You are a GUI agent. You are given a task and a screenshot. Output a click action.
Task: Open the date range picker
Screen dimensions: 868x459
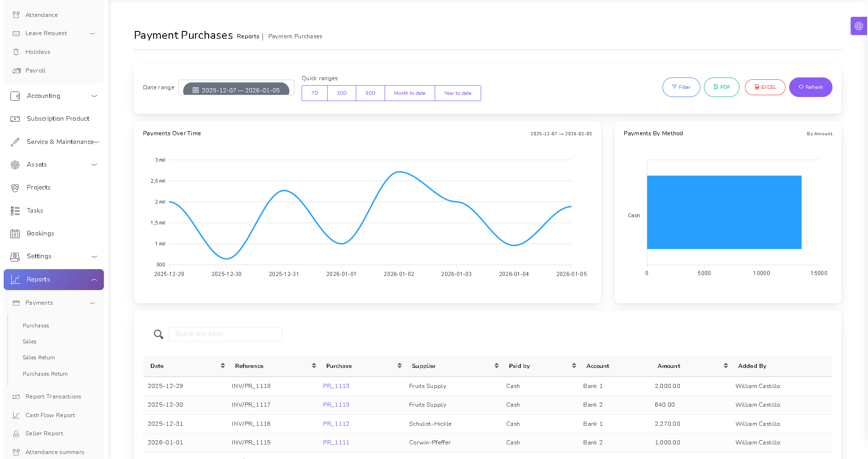point(236,90)
